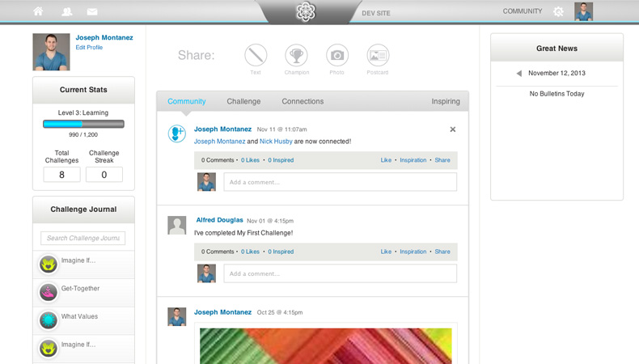Click the Level 3 progress bar

83,124
